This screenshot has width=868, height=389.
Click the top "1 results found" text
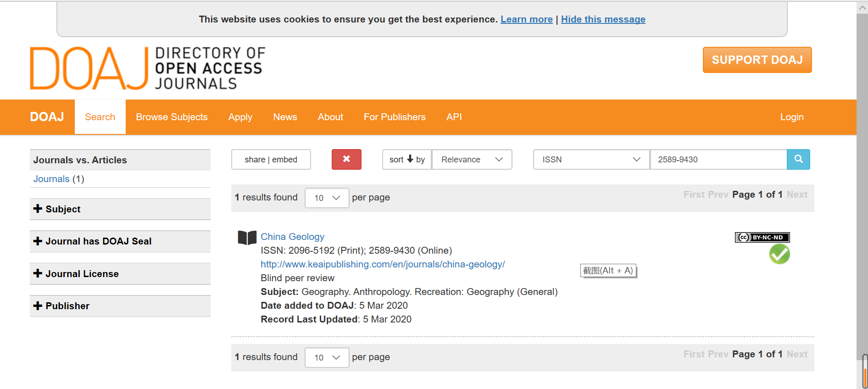pos(266,197)
